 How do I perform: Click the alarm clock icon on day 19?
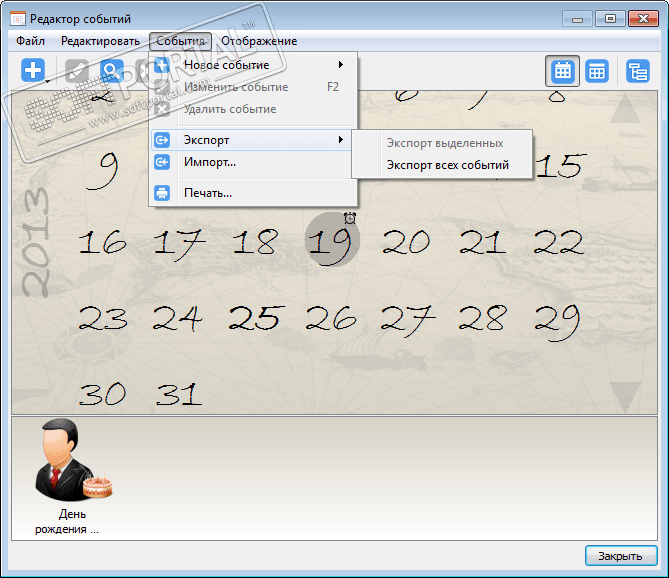click(x=350, y=218)
